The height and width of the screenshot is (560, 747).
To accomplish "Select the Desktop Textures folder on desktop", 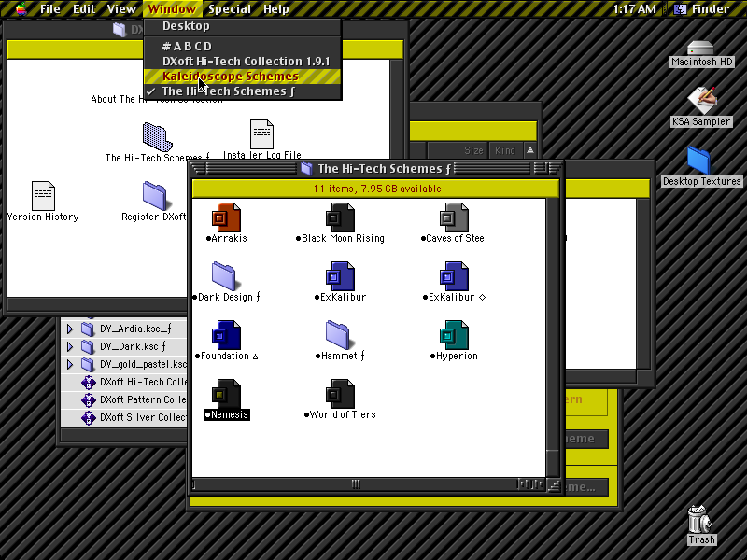I will pos(698,160).
